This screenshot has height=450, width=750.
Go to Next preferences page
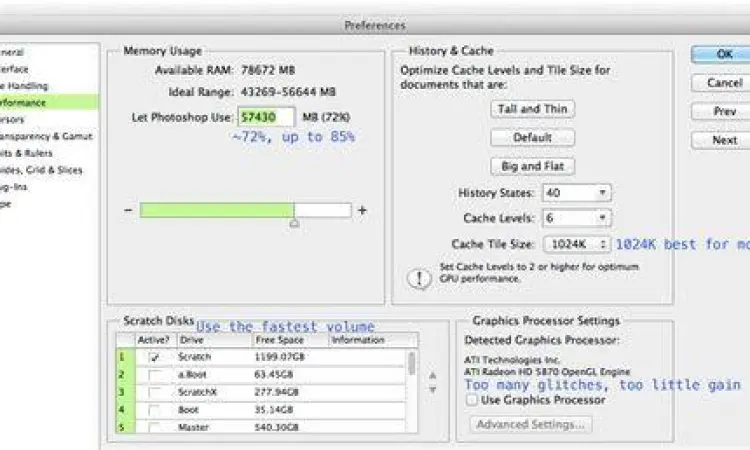click(724, 140)
